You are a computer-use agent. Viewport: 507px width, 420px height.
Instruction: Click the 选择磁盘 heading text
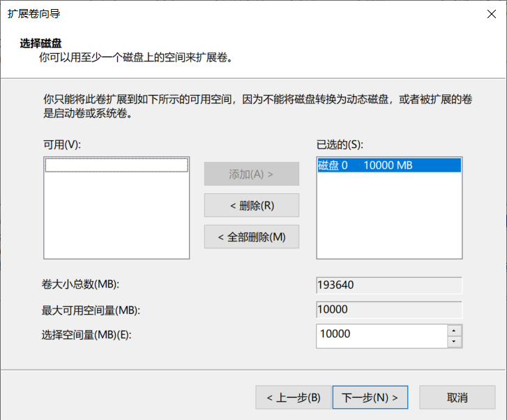click(40, 43)
